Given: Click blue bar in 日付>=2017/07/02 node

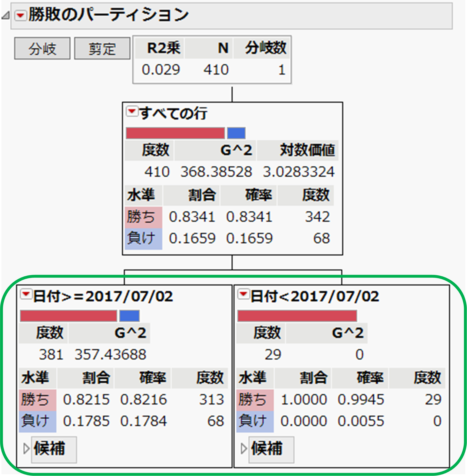Looking at the screenshot, I should click(x=129, y=316).
